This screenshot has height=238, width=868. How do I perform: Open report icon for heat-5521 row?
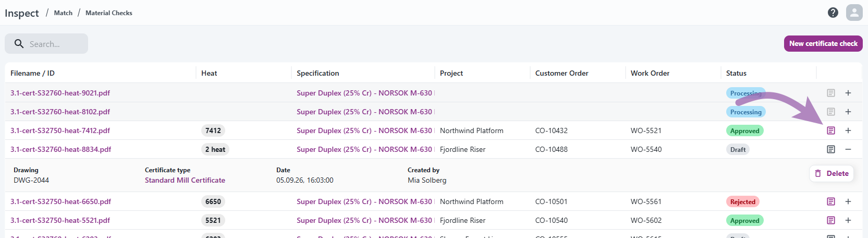click(831, 220)
